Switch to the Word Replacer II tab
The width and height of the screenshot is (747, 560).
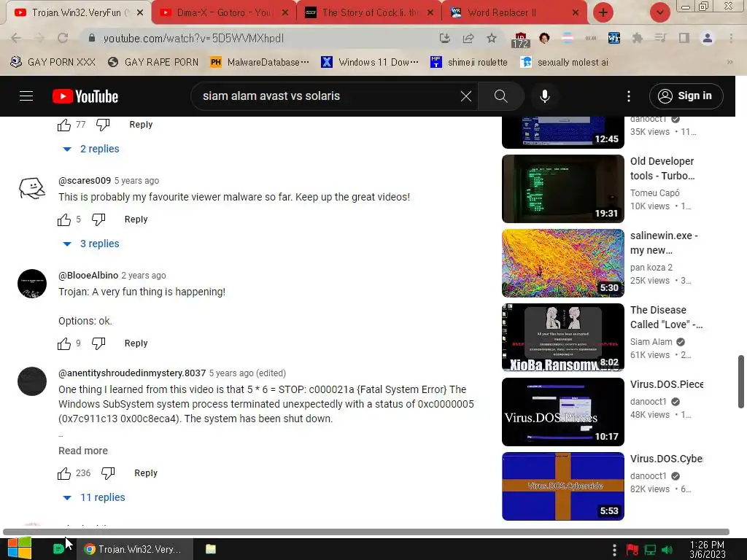tap(514, 12)
